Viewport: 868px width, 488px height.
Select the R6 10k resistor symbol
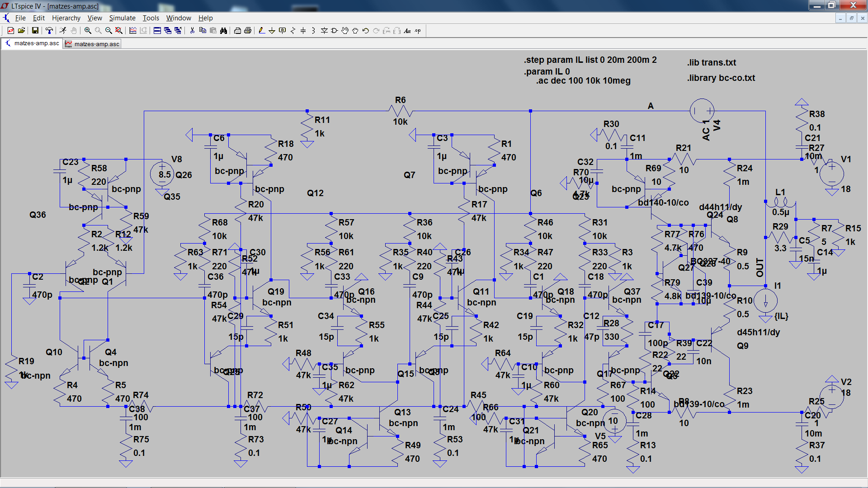pos(401,111)
